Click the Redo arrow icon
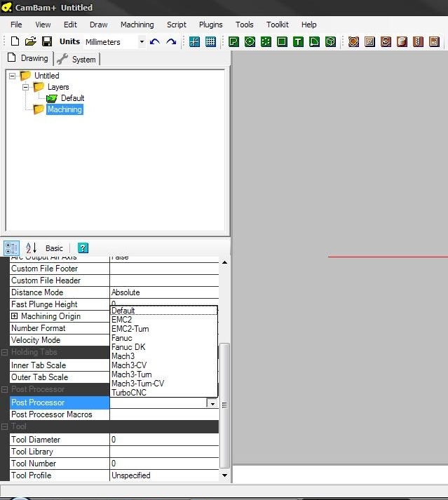 [171, 41]
